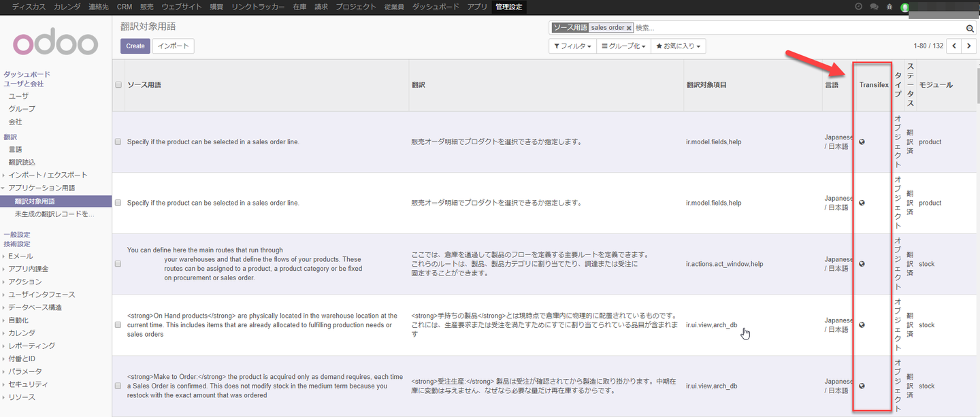Remove the 'sales order' search tag

coord(629,28)
